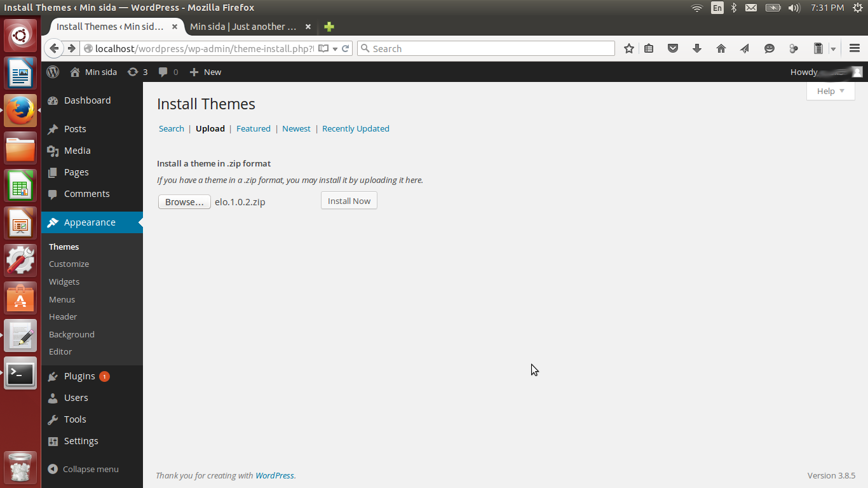Image resolution: width=868 pixels, height=488 pixels.
Task: Bookmark this page with the star icon
Action: (x=629, y=48)
